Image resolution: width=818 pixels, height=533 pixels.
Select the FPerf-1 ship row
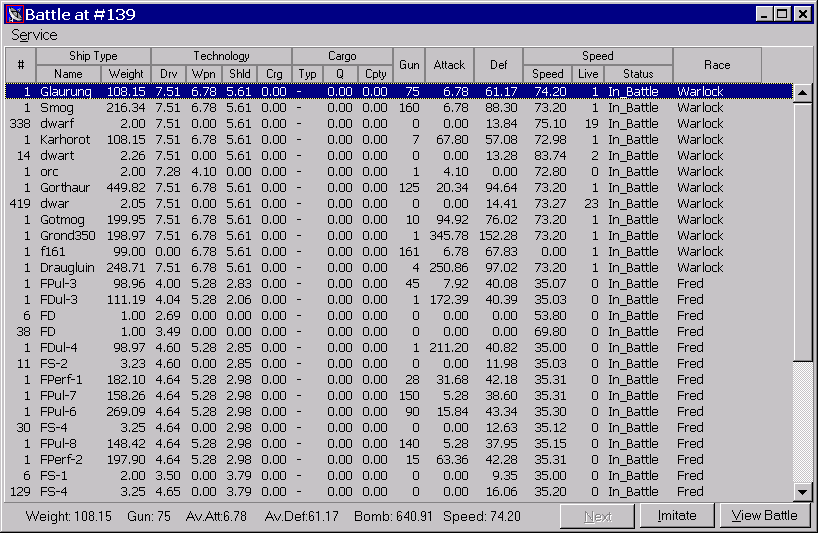399,379
